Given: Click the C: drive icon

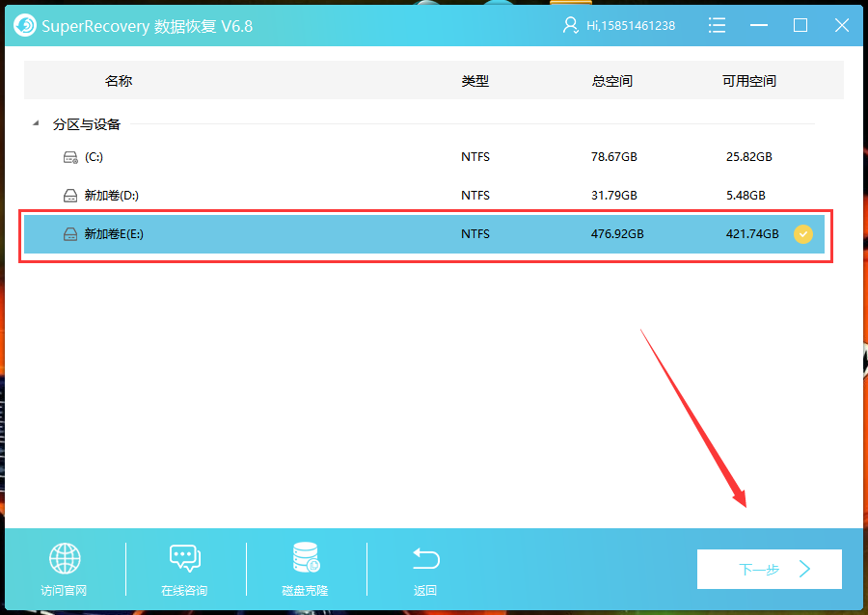Looking at the screenshot, I should [70, 157].
